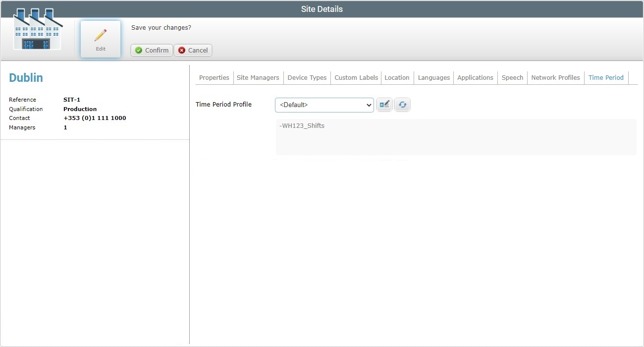Image resolution: width=644 pixels, height=347 pixels.
Task: Refresh the Time Period Profile list
Action: 402,105
